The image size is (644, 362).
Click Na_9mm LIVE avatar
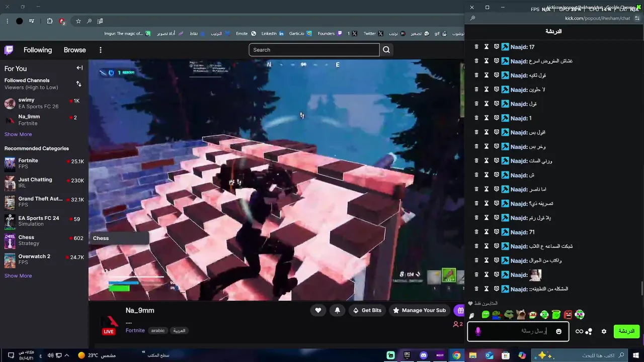tap(109, 324)
